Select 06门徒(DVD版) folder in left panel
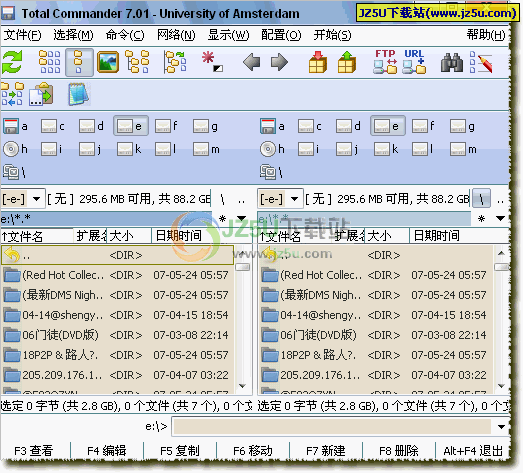 (117, 335)
